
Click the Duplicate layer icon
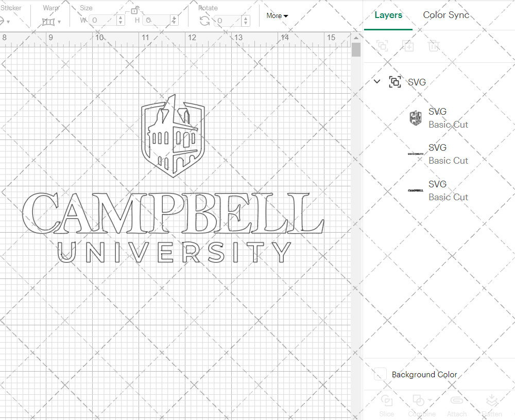point(408,46)
